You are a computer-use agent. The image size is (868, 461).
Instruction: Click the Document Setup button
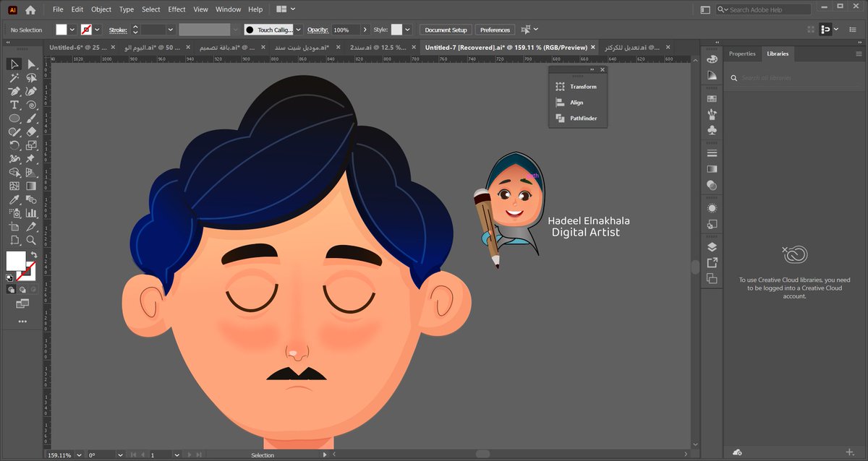point(445,30)
